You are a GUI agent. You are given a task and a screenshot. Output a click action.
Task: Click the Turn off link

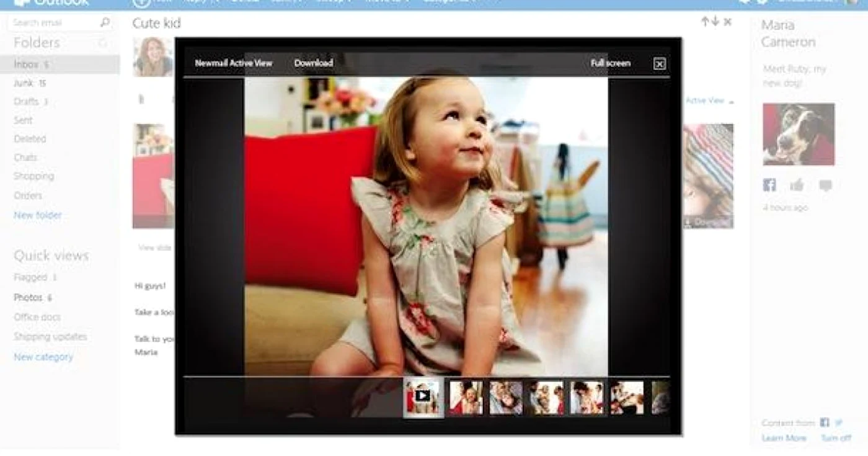point(836,438)
